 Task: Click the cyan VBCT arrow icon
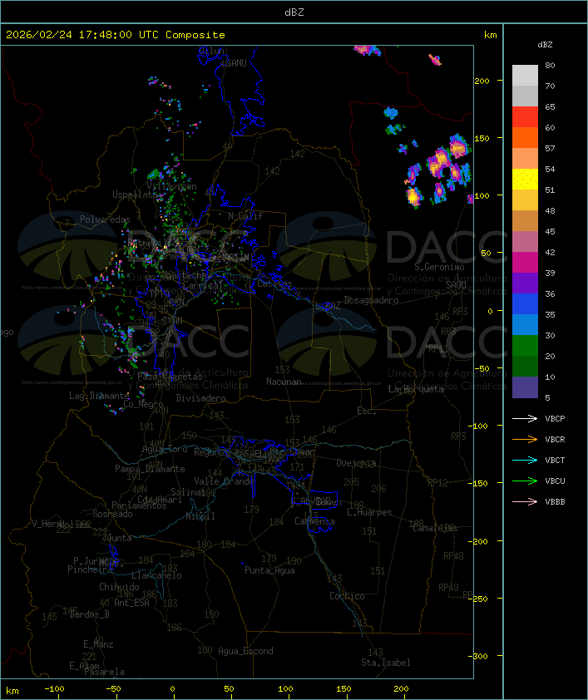[525, 460]
